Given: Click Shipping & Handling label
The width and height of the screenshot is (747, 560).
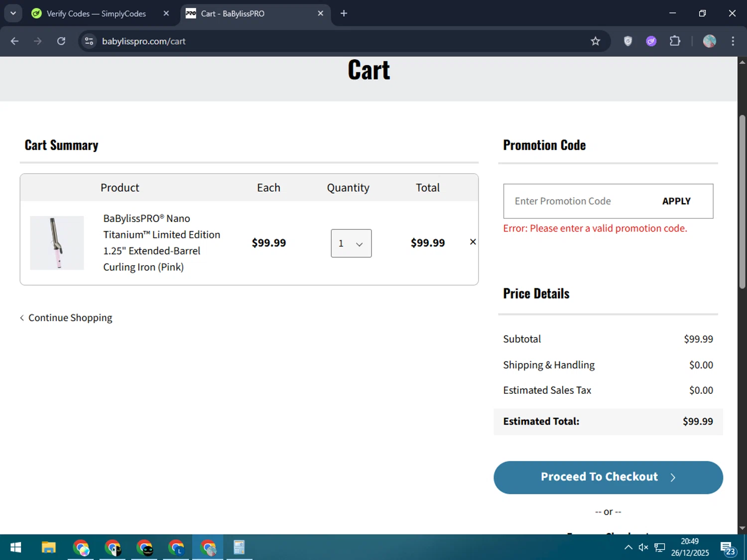Looking at the screenshot, I should pos(549,365).
